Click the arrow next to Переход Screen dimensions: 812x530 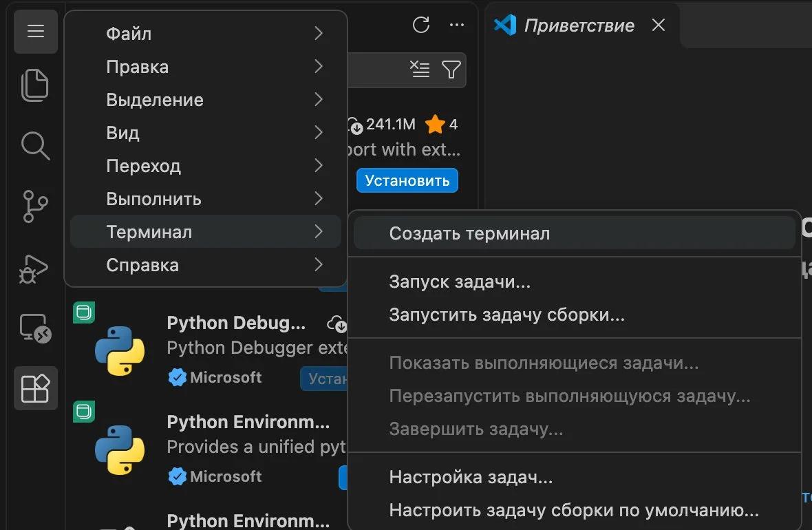click(x=319, y=166)
